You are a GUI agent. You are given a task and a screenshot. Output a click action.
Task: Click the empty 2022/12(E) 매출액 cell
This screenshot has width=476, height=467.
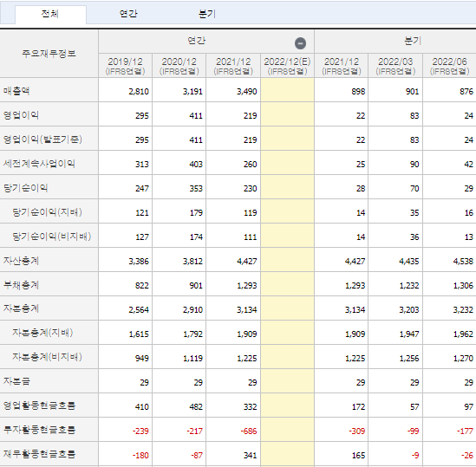point(287,90)
